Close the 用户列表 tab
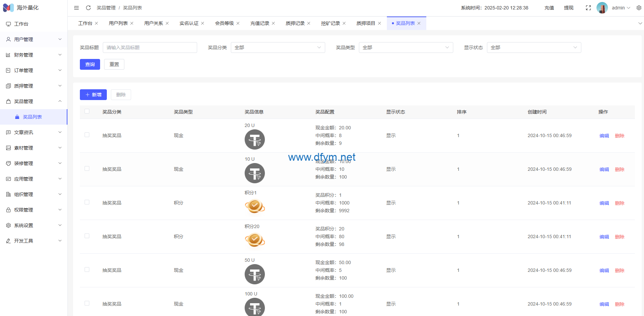Viewport: 644px width, 316px height. click(x=132, y=23)
